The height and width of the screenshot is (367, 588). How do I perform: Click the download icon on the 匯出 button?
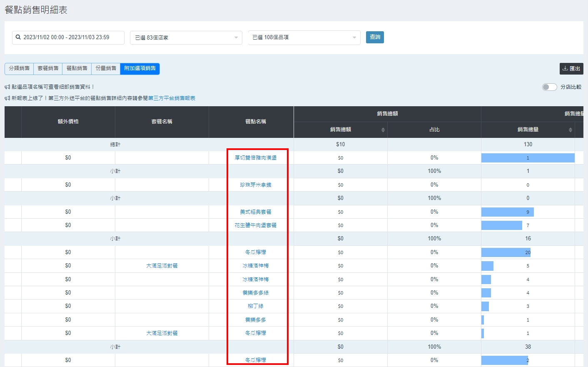pos(565,69)
